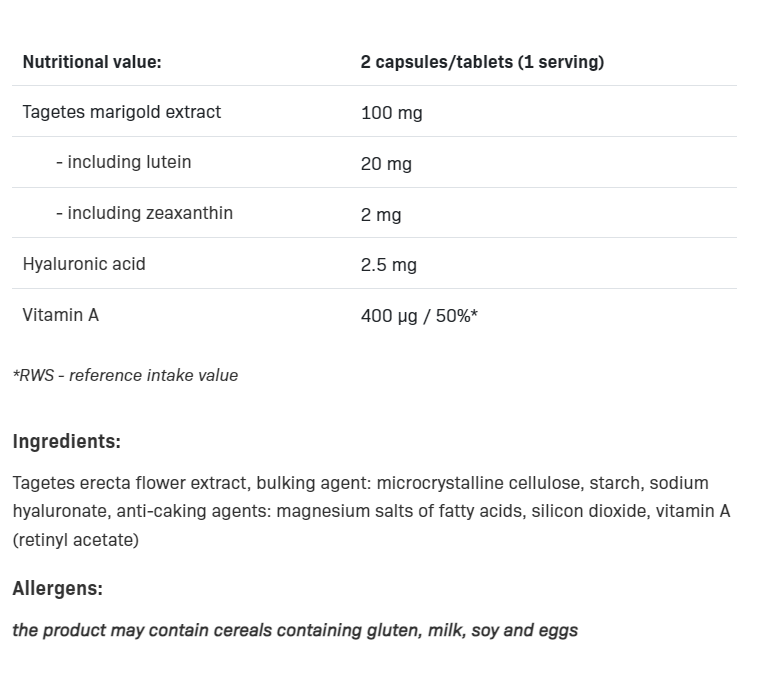Click the "20 mg" lutein amount
761x677 pixels.
click(386, 164)
